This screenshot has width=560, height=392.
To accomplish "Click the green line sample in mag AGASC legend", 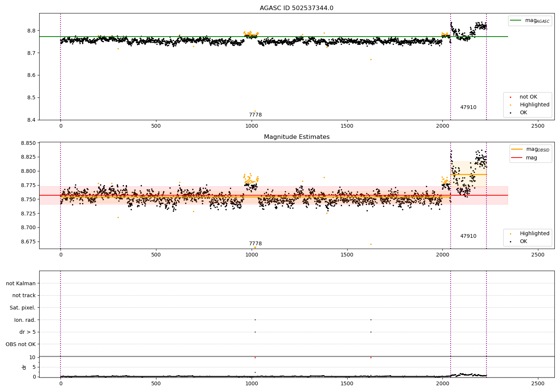I will (x=516, y=21).
